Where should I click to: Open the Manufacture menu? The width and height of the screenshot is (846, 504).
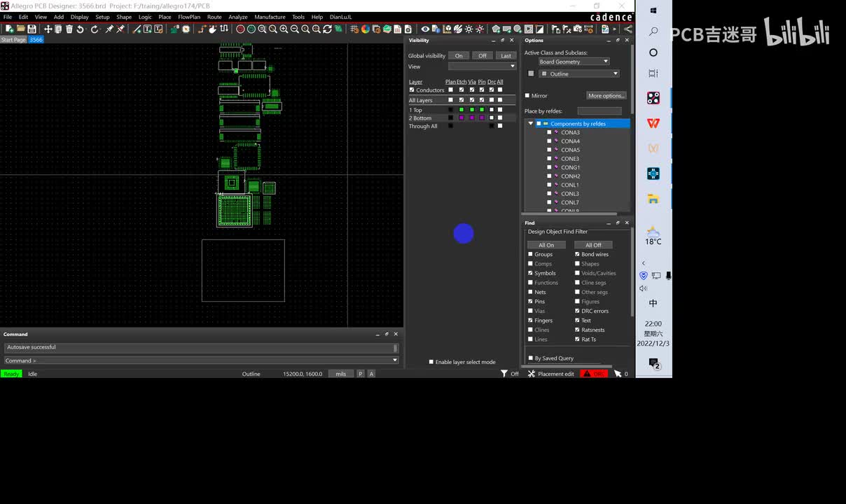[x=270, y=17]
